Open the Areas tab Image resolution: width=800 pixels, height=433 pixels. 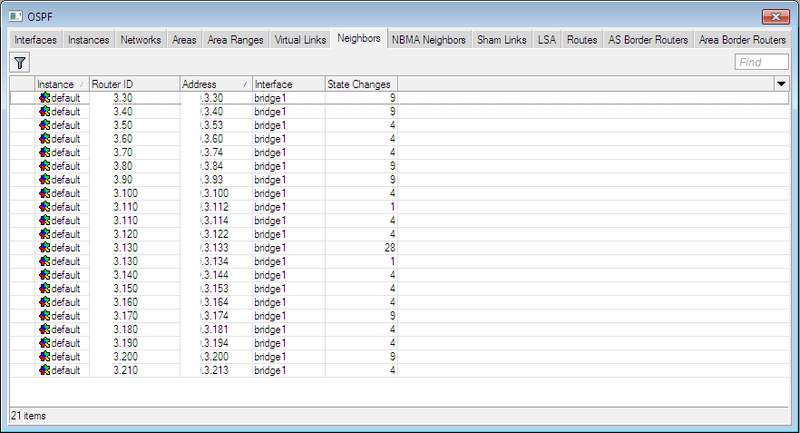click(184, 40)
